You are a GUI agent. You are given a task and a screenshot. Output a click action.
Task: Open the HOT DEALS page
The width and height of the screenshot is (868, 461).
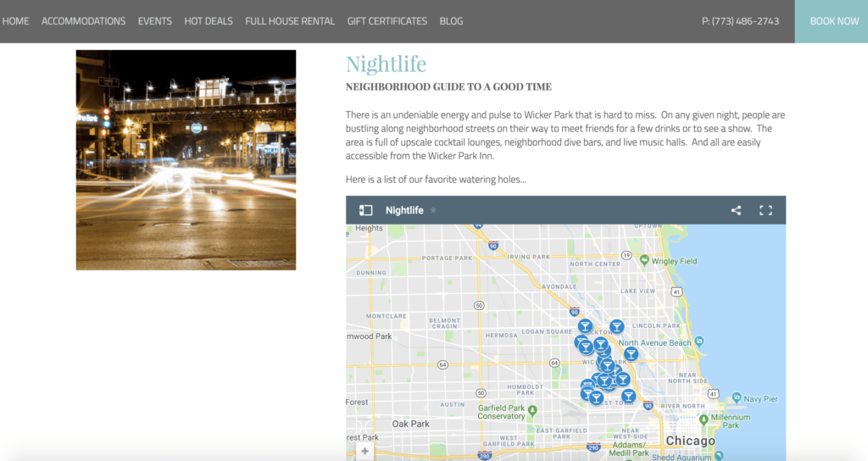tap(209, 21)
